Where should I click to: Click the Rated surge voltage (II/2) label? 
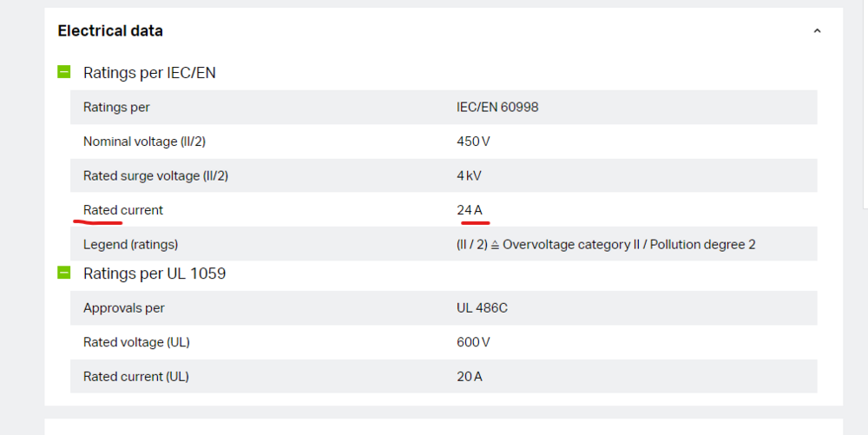155,175
